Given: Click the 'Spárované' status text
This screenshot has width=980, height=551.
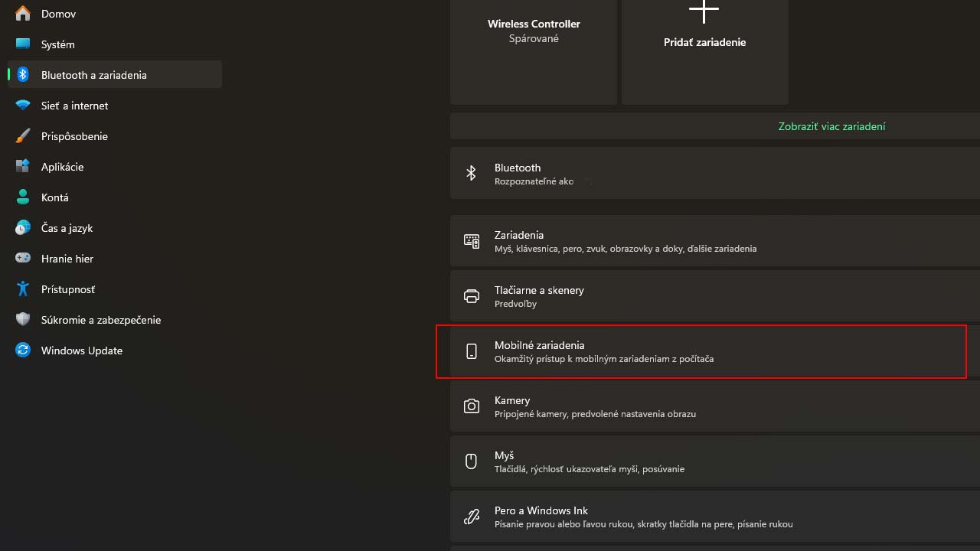Looking at the screenshot, I should 534,38.
